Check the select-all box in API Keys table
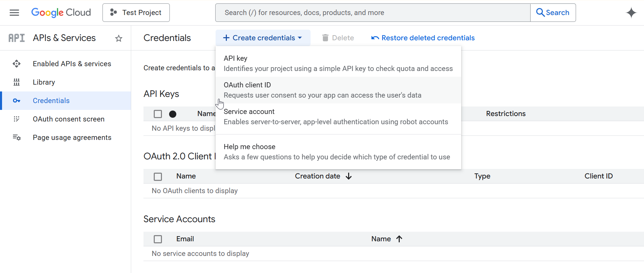 [x=158, y=114]
